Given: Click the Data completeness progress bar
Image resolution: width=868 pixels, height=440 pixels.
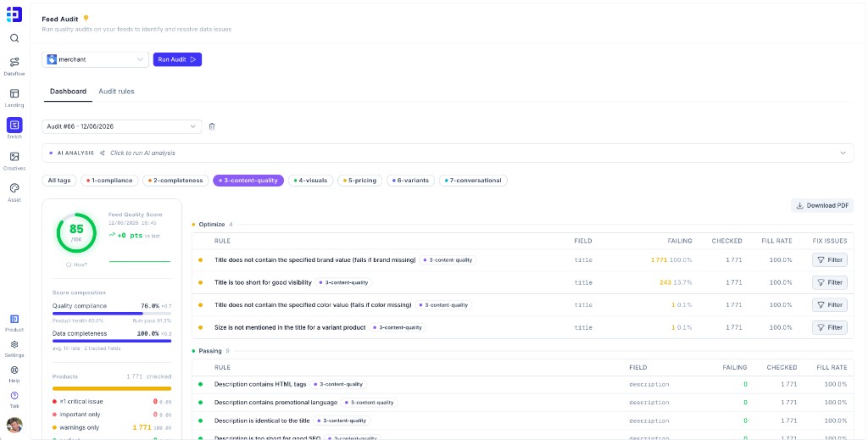Looking at the screenshot, I should pyautogui.click(x=112, y=341).
